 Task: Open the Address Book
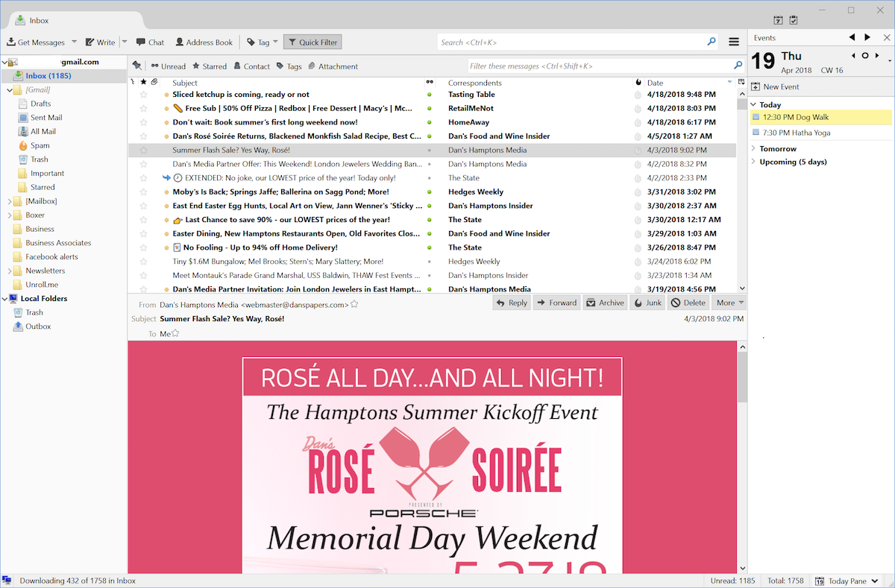pos(204,42)
